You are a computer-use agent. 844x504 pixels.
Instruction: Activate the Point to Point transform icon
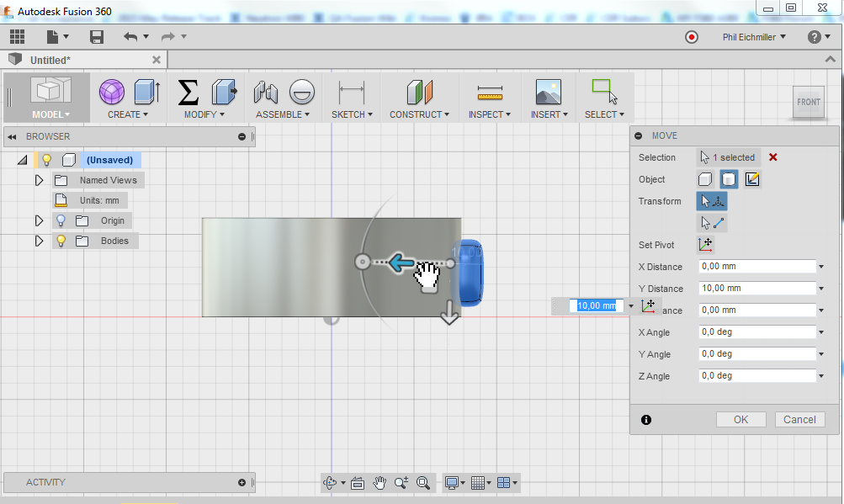coord(711,222)
